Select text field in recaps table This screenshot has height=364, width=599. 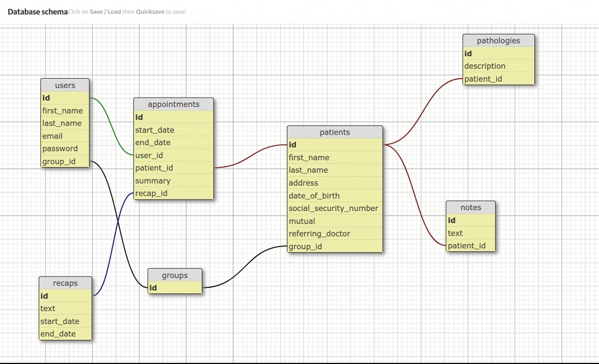(x=65, y=309)
